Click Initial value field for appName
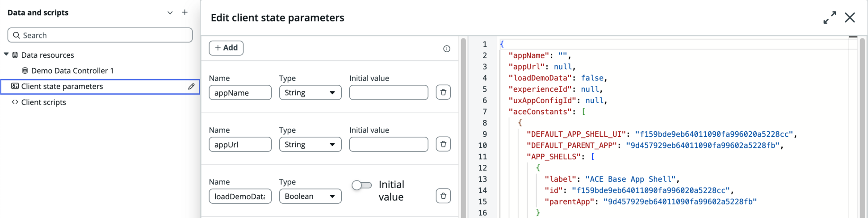 pyautogui.click(x=389, y=92)
